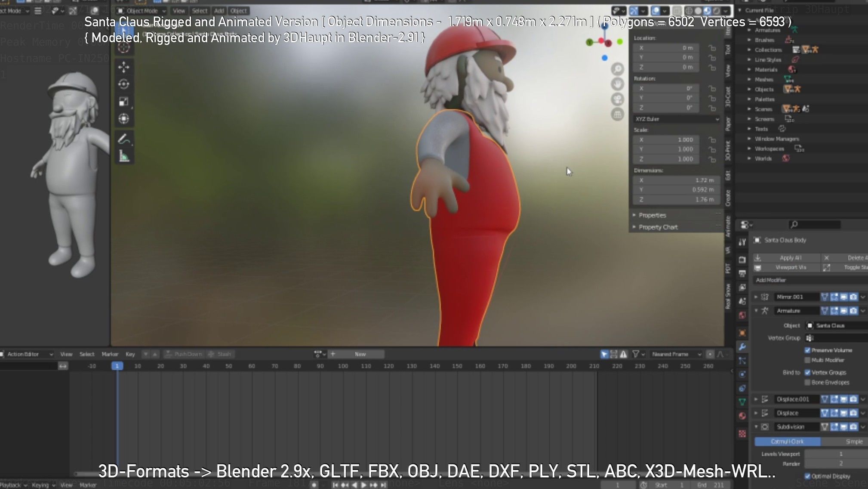The height and width of the screenshot is (489, 868).
Task: Enable the Bone Envelopes checkbox
Action: (807, 382)
